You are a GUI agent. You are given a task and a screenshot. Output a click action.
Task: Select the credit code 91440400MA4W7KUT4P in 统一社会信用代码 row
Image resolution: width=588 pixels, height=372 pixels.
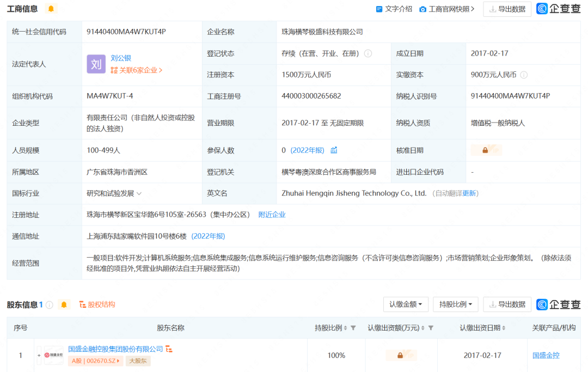tap(126, 32)
